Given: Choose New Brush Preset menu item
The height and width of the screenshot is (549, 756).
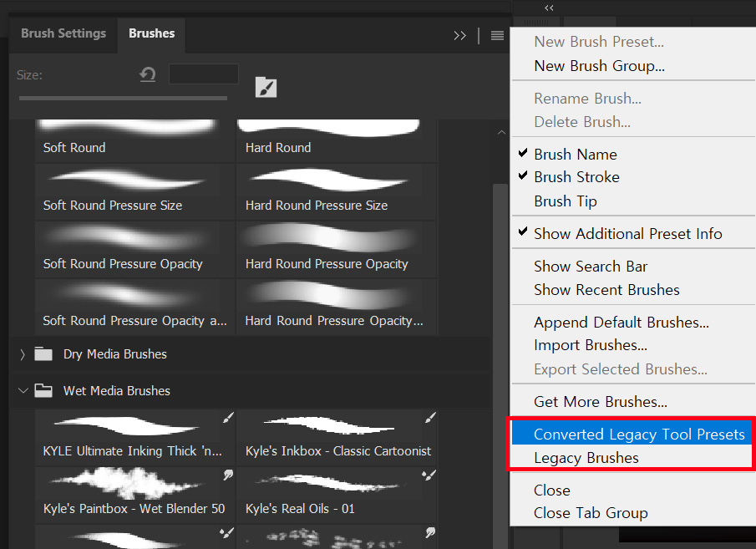Looking at the screenshot, I should click(x=599, y=42).
